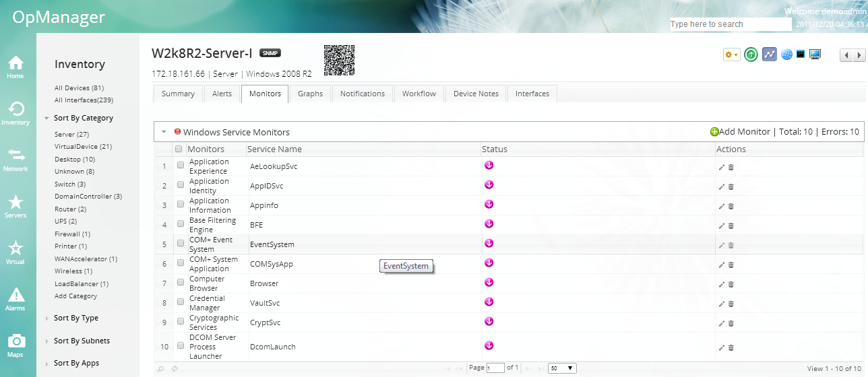This screenshot has width=868, height=377.
Task: Open the rows-per-page dropdown showing 50
Action: coord(561,368)
